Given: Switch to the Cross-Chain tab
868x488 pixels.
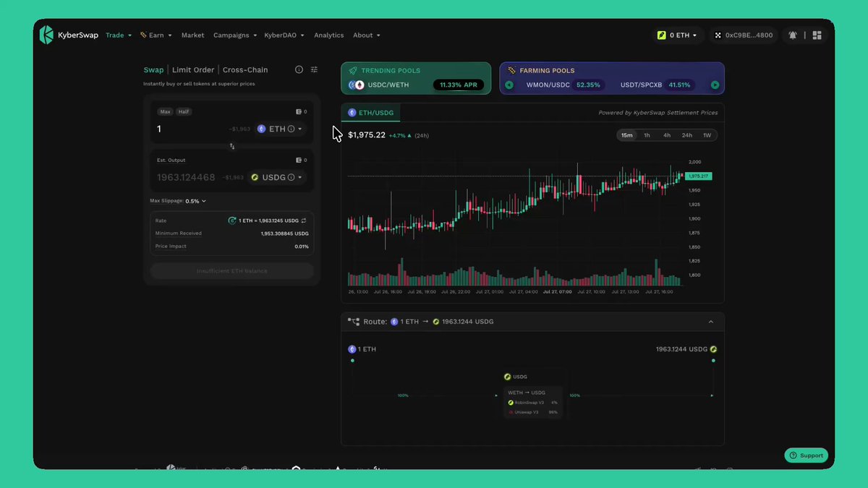Looking at the screenshot, I should [x=245, y=70].
